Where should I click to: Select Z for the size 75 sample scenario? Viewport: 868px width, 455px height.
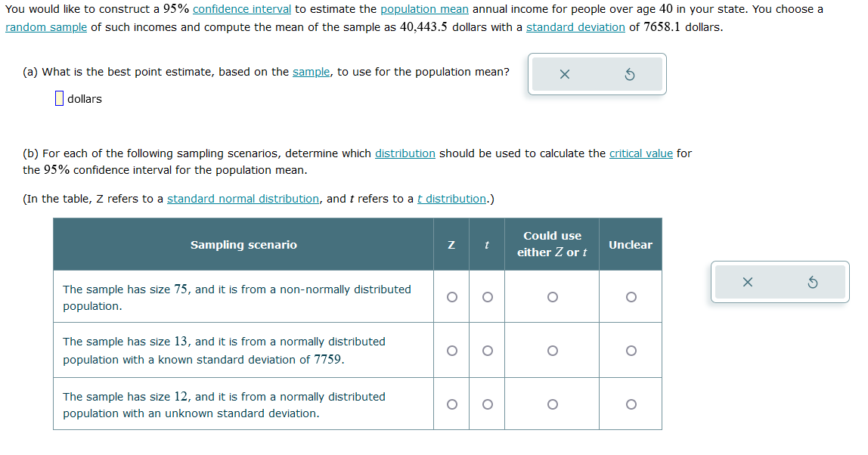coord(451,297)
